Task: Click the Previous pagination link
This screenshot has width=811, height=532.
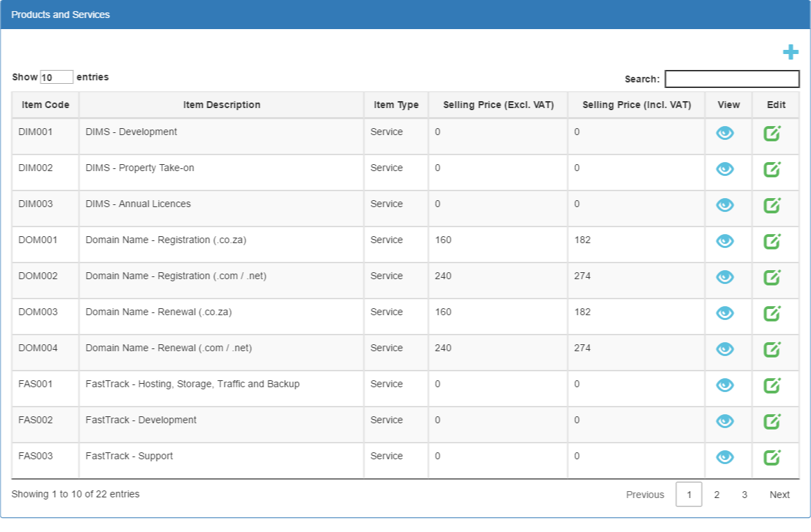Action: [645, 495]
